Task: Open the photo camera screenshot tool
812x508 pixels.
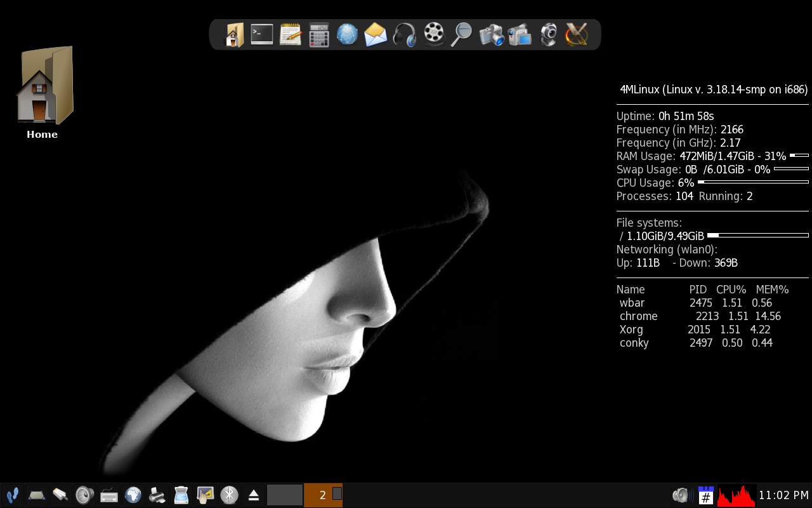Action: pos(491,34)
